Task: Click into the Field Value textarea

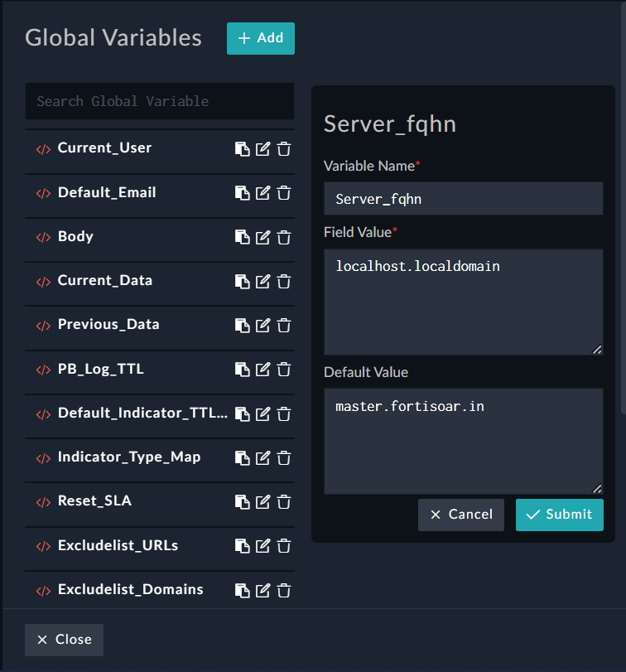Action: pos(463,302)
